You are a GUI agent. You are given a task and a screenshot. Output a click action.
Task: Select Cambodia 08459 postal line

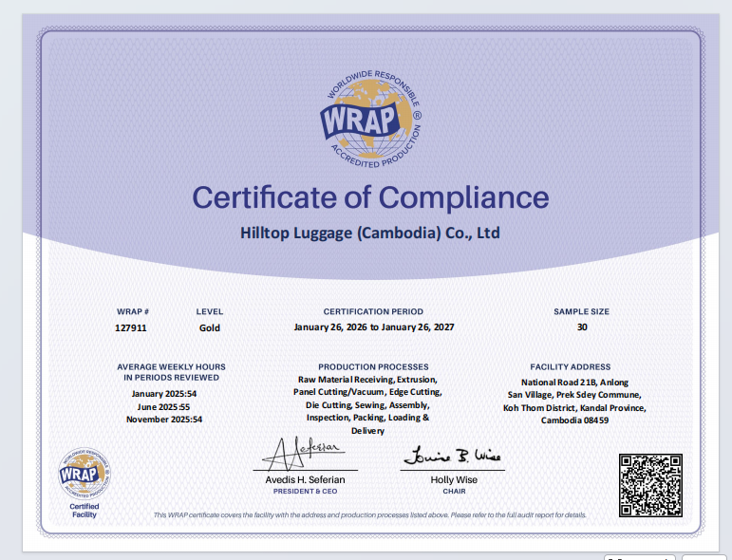[574, 420]
